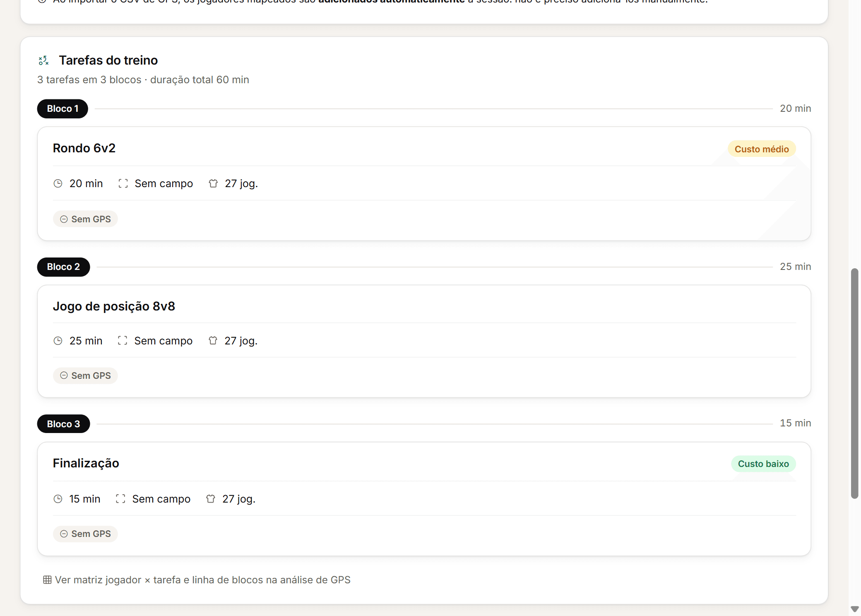Select the Bloco 1 badge
This screenshot has height=616, width=861.
point(63,109)
